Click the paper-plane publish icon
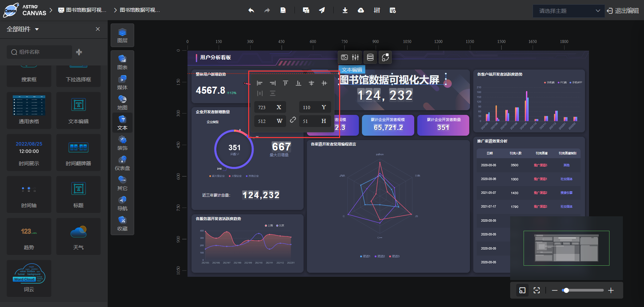This screenshot has height=307, width=644. [x=322, y=10]
